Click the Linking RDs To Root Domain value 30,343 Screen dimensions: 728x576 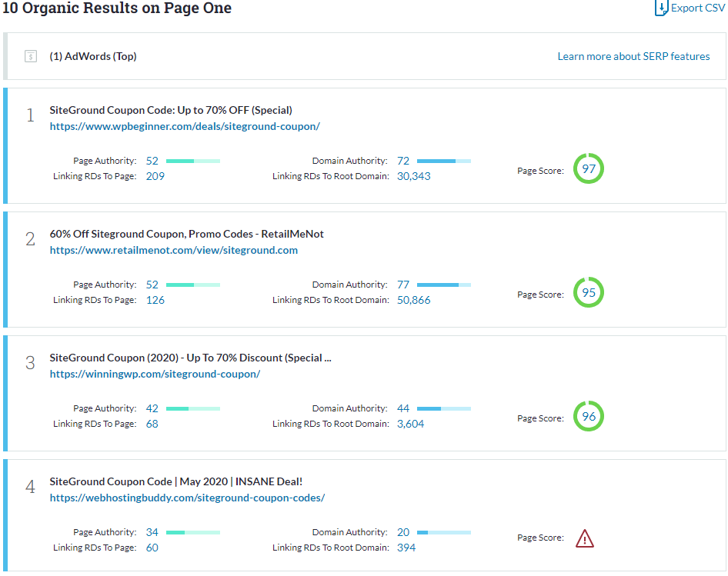coord(414,176)
